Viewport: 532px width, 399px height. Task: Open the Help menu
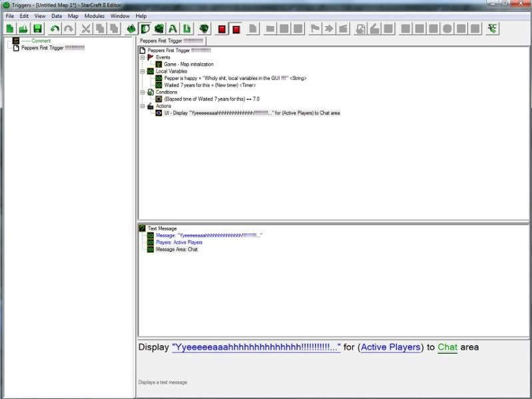141,16
